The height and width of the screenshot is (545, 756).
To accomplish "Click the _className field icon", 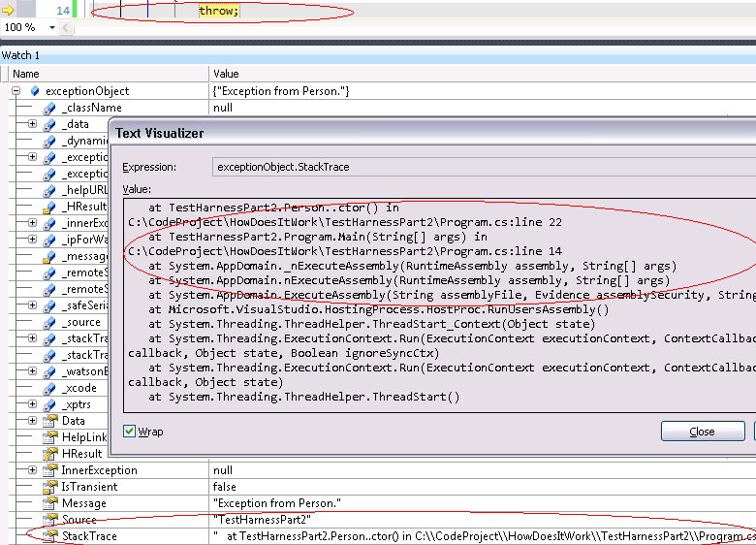I will (49, 108).
